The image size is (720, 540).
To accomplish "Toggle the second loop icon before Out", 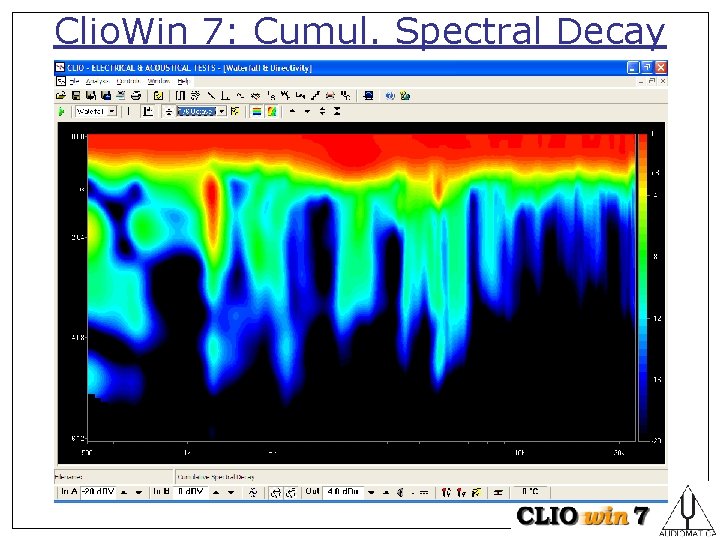I will pos(291,493).
